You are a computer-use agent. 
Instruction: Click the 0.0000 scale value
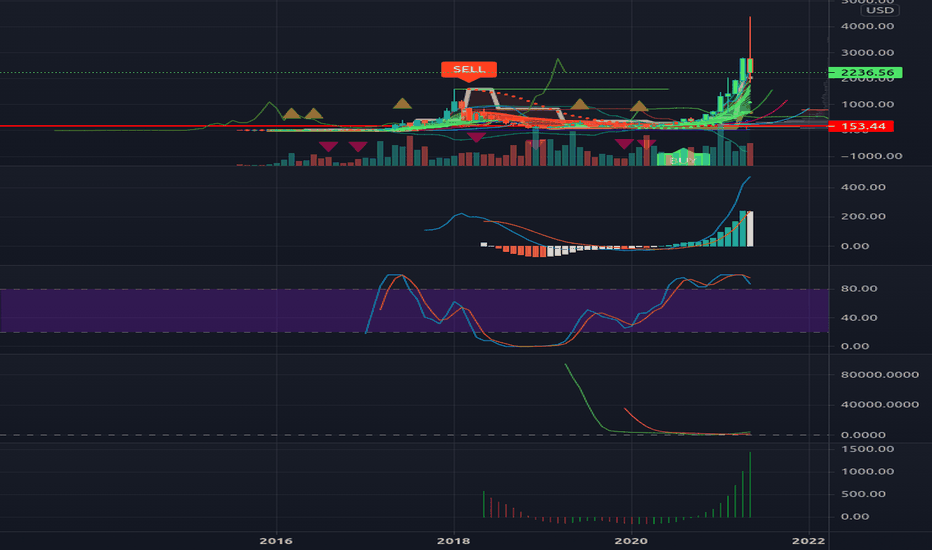[863, 435]
